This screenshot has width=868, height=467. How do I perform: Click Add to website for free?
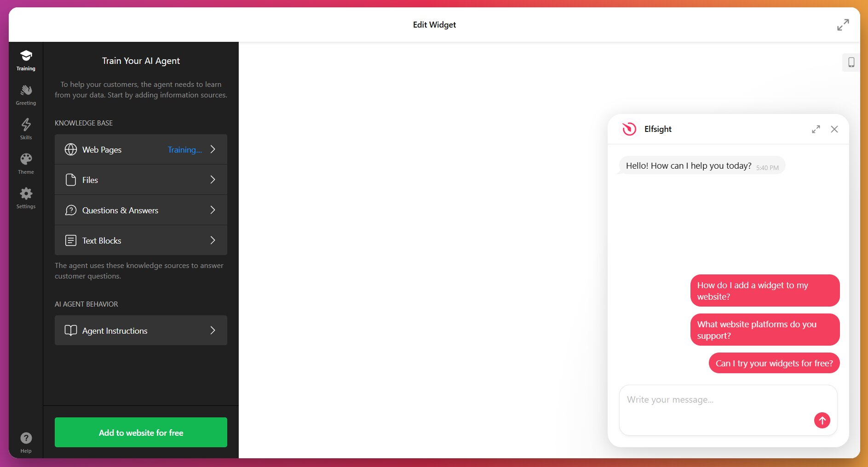[x=141, y=432]
